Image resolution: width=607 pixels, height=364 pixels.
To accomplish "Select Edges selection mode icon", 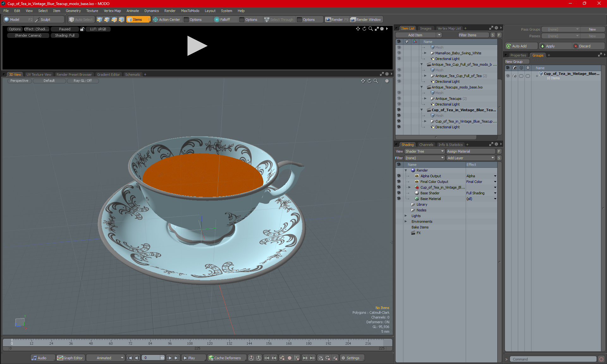I will 107,20.
